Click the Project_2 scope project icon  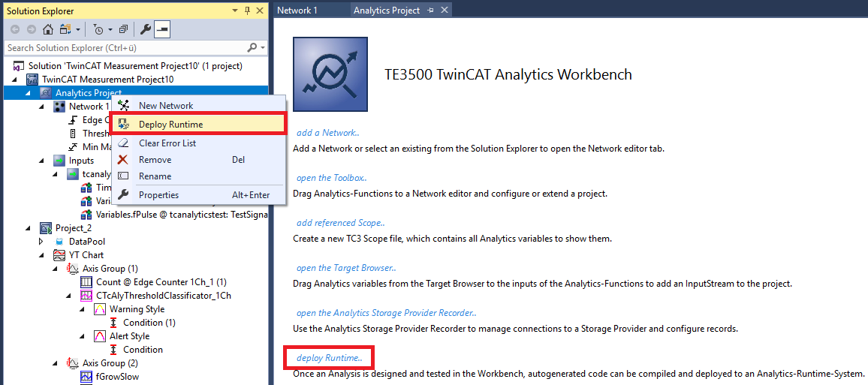46,228
